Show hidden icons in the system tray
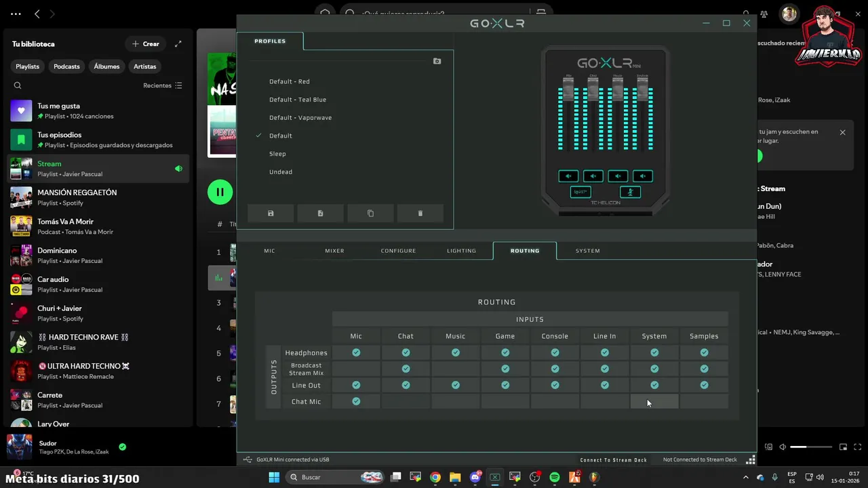Screen dimensions: 868x488 click(x=747, y=477)
